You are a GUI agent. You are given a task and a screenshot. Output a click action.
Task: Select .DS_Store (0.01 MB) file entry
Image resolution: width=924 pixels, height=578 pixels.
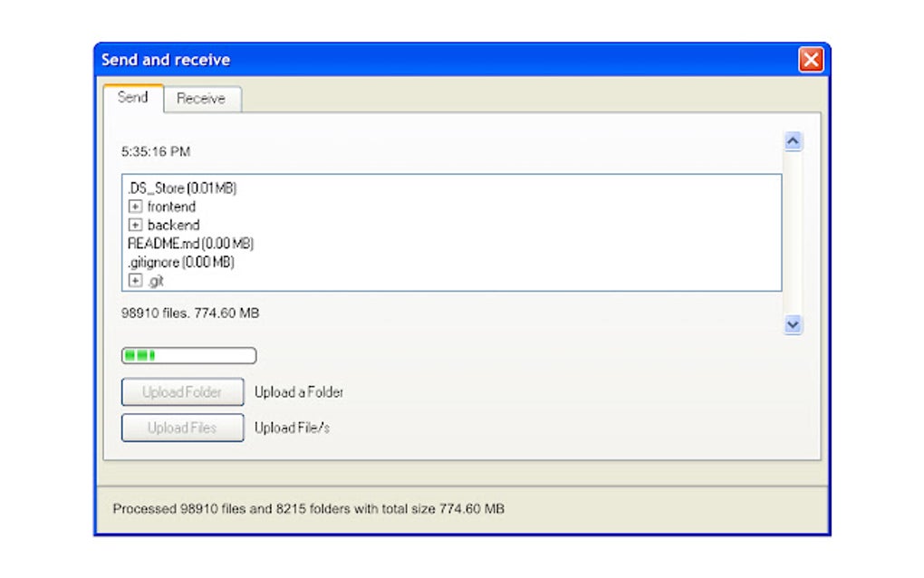[x=182, y=188]
